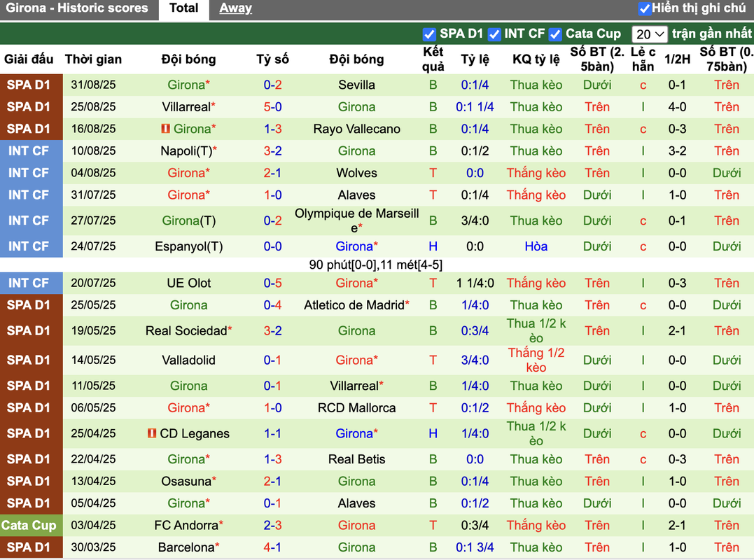Image resolution: width=754 pixels, height=560 pixels.
Task: Click the Tỷ số column header
Action: [x=272, y=59]
